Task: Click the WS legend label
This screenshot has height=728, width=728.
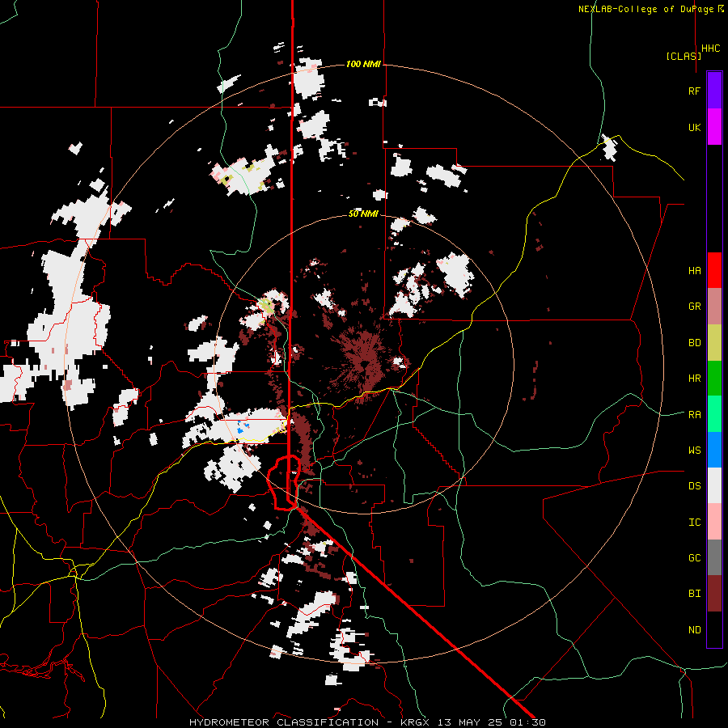Action: [x=694, y=451]
